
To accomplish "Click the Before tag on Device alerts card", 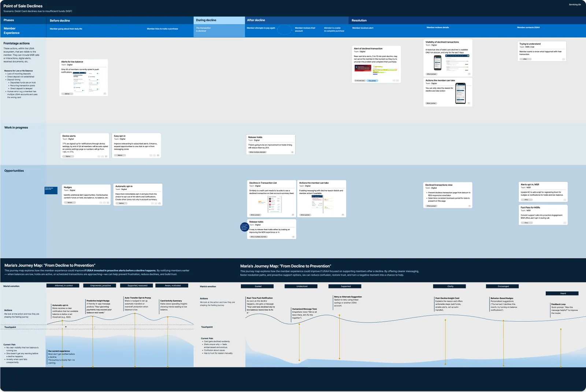I will (68, 156).
